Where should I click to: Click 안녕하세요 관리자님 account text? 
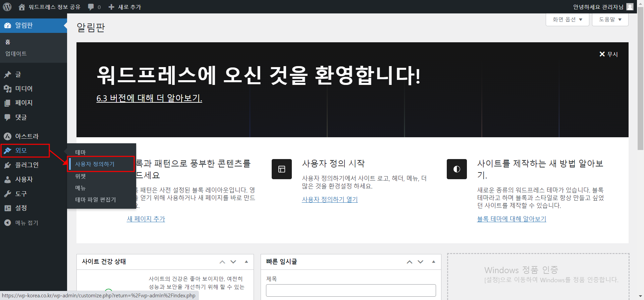coord(598,7)
